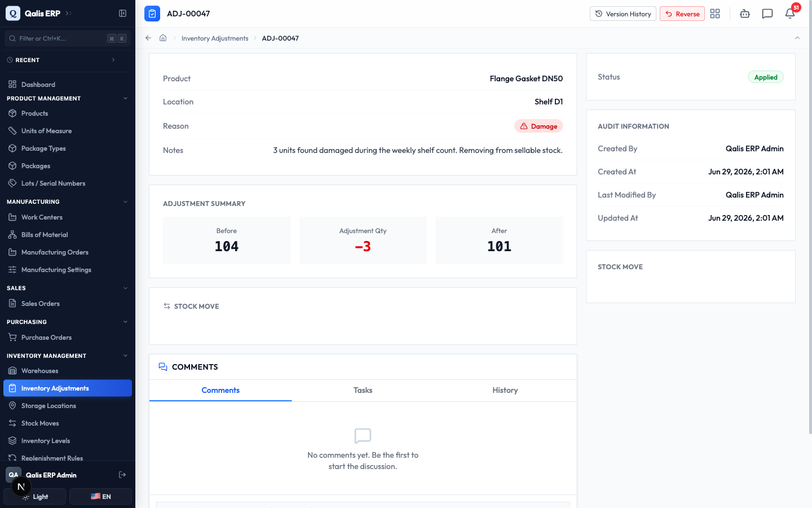This screenshot has width=812, height=508.
Task: Collapse the Sales section
Action: (125, 288)
